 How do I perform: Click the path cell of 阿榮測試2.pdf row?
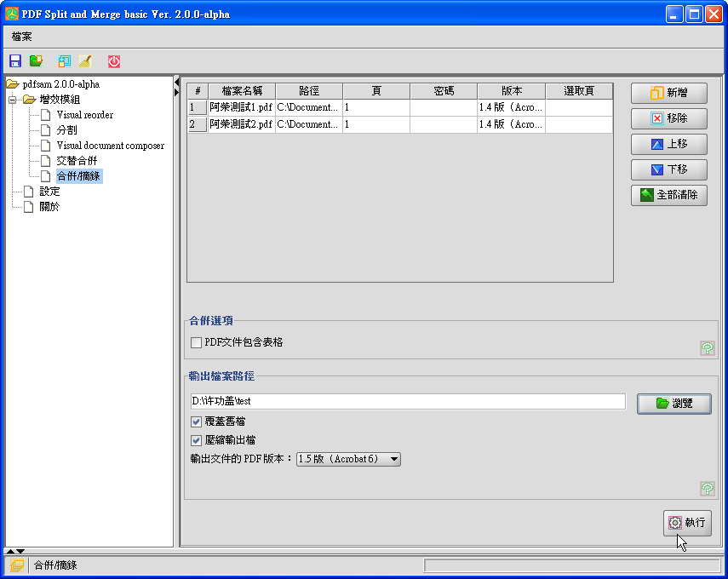[x=309, y=124]
